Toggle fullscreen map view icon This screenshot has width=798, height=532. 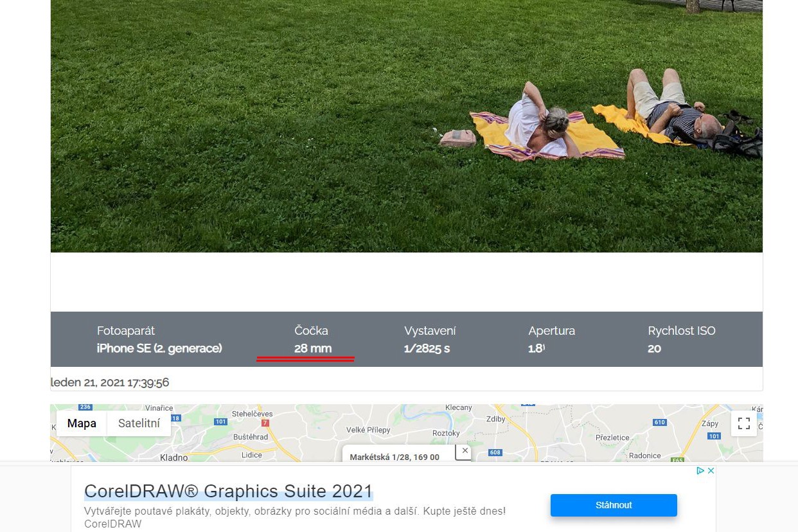tap(743, 423)
